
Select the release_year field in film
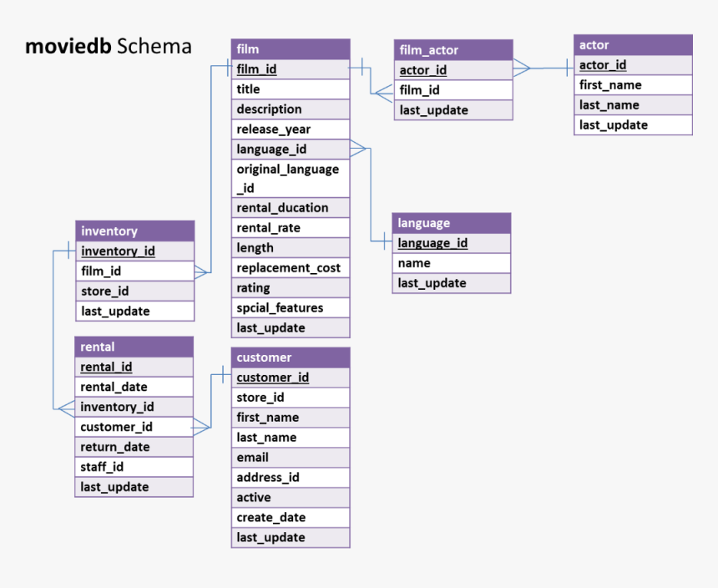pyautogui.click(x=291, y=129)
